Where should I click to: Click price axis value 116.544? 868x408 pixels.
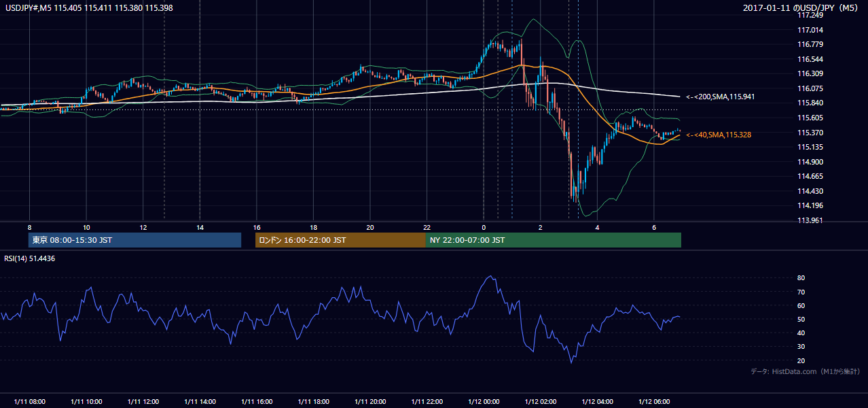pos(810,59)
